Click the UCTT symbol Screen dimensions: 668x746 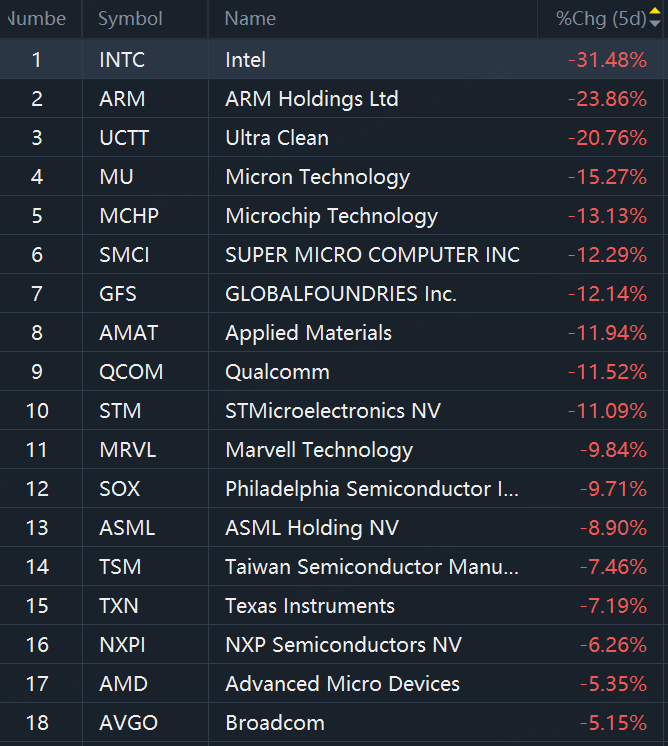(x=124, y=138)
